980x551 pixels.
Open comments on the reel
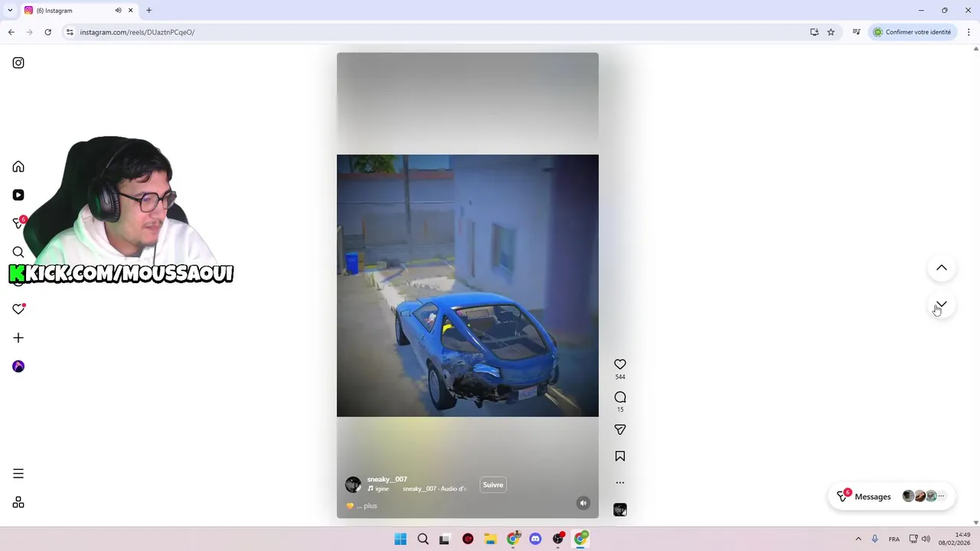coord(620,397)
